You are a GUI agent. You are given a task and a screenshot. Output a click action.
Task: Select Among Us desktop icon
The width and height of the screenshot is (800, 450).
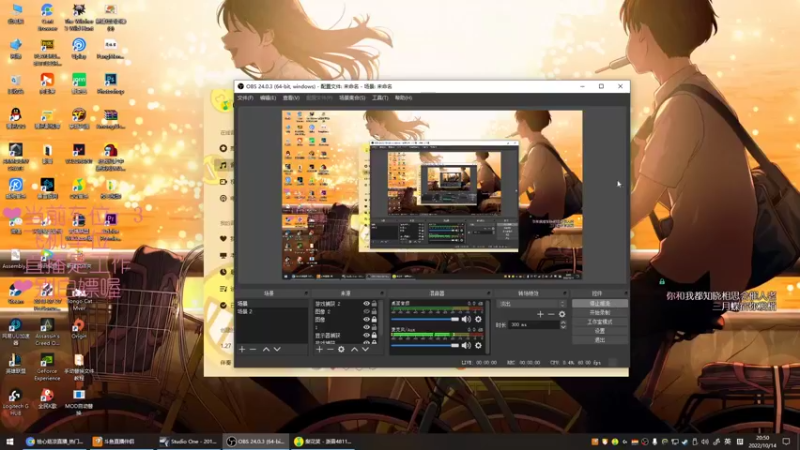[x=110, y=156]
